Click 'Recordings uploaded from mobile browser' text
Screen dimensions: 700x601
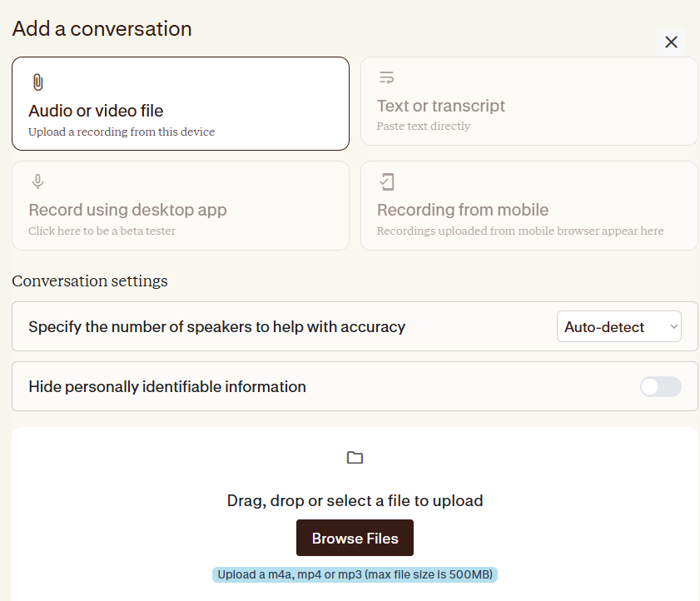pos(520,231)
